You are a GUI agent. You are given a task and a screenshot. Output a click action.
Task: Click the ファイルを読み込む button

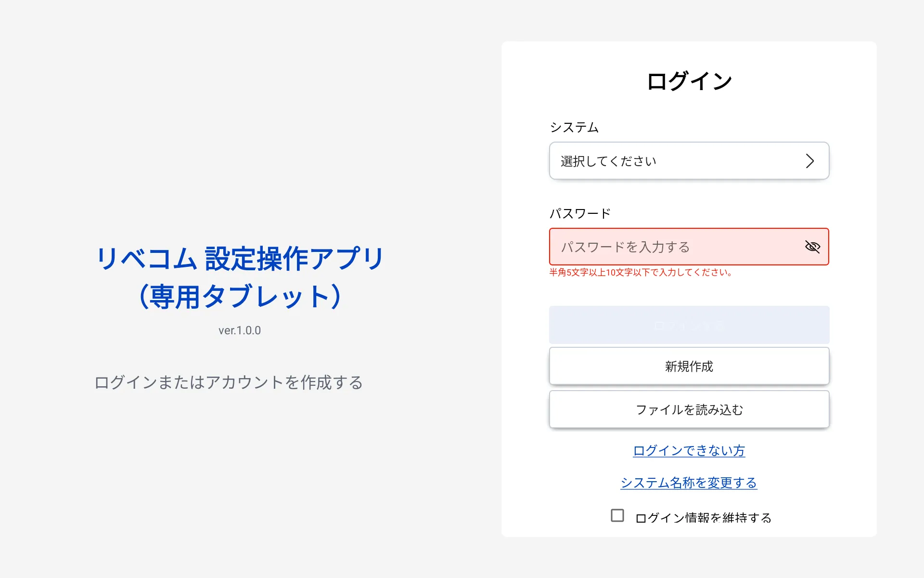pyautogui.click(x=689, y=409)
